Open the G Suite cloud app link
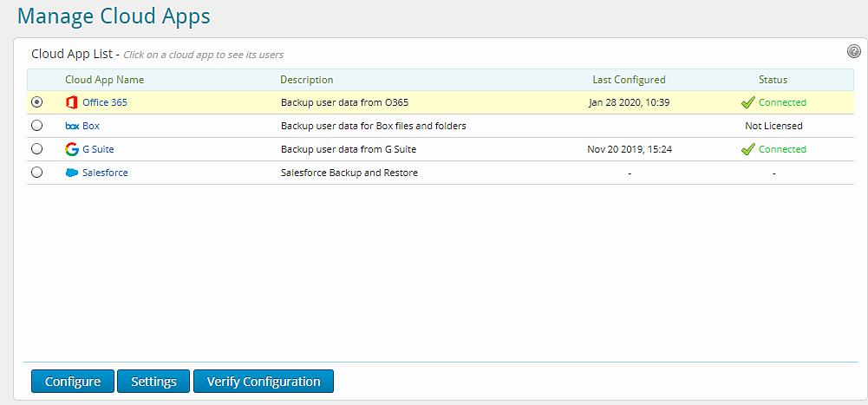Image resolution: width=868 pixels, height=405 pixels. pyautogui.click(x=99, y=149)
